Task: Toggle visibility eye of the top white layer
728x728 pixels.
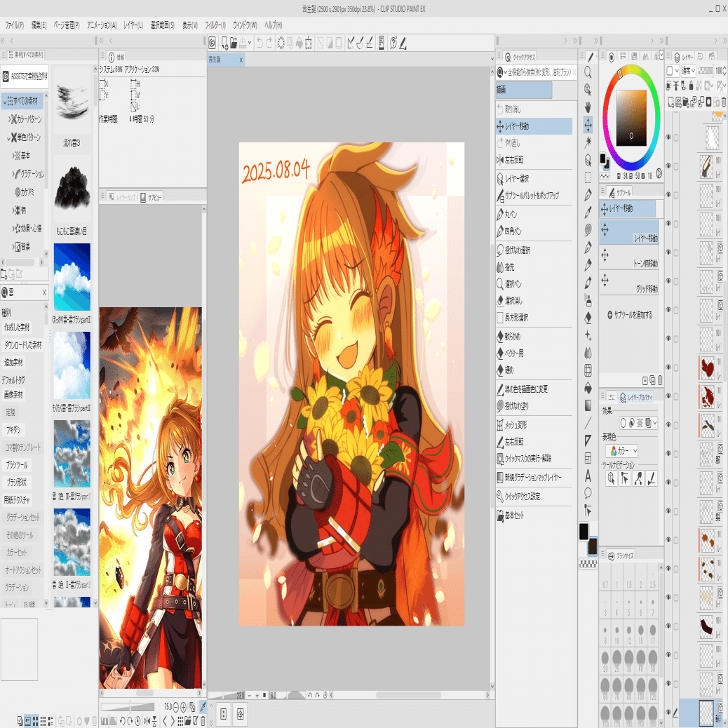Action: (x=668, y=137)
